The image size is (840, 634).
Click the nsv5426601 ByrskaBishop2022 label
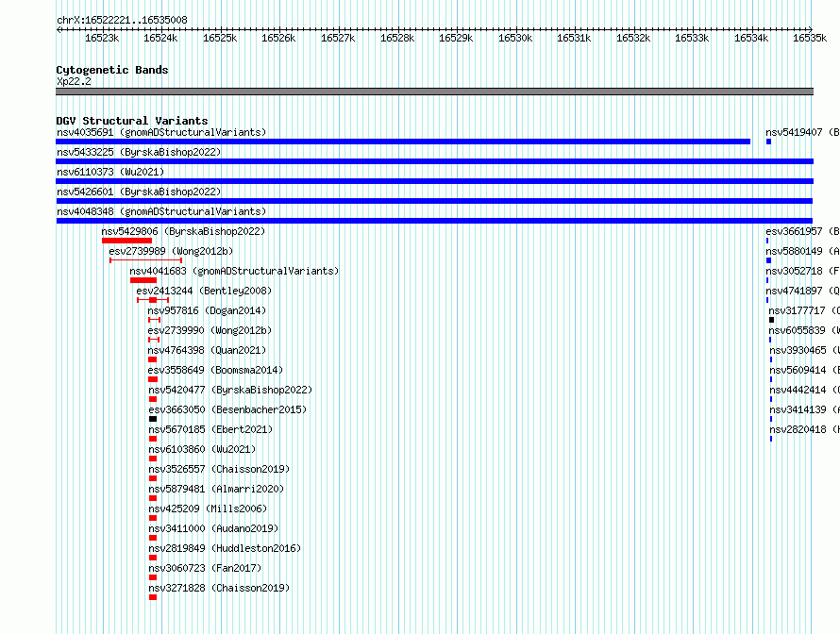[x=139, y=192]
